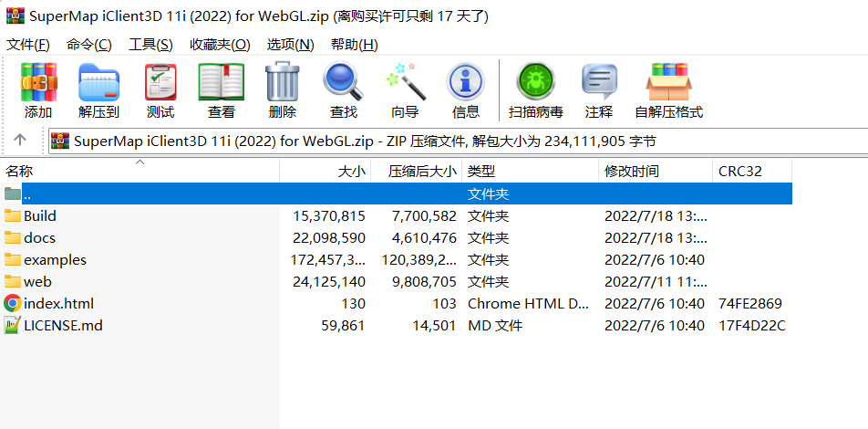This screenshot has height=429, width=868.
Task: Select the examples folder icon
Action: pyautogui.click(x=12, y=259)
